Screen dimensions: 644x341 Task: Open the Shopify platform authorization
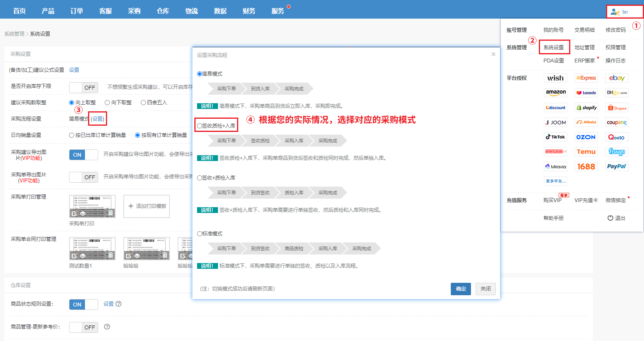586,107
